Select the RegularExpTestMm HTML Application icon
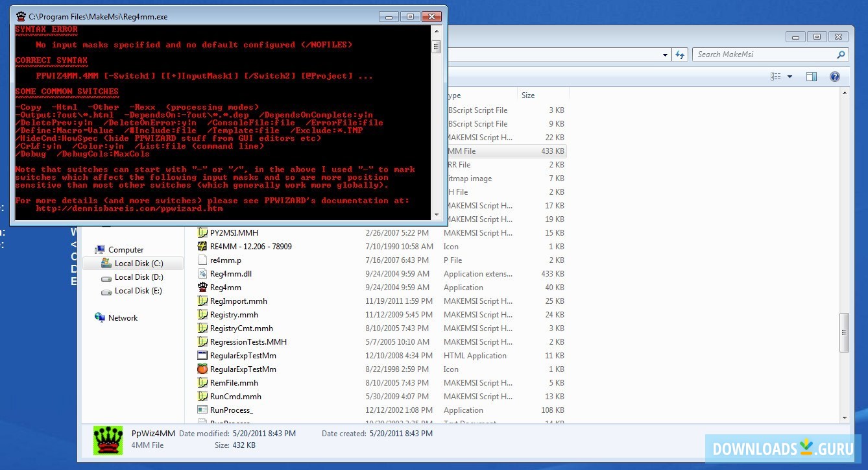Viewport: 868px width, 470px height. pyautogui.click(x=202, y=356)
